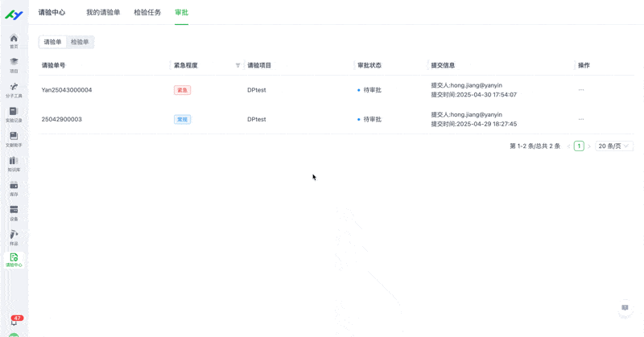Click the red 紧急 urgency tag
Screen dimensions: 644x337
pyautogui.click(x=183, y=90)
